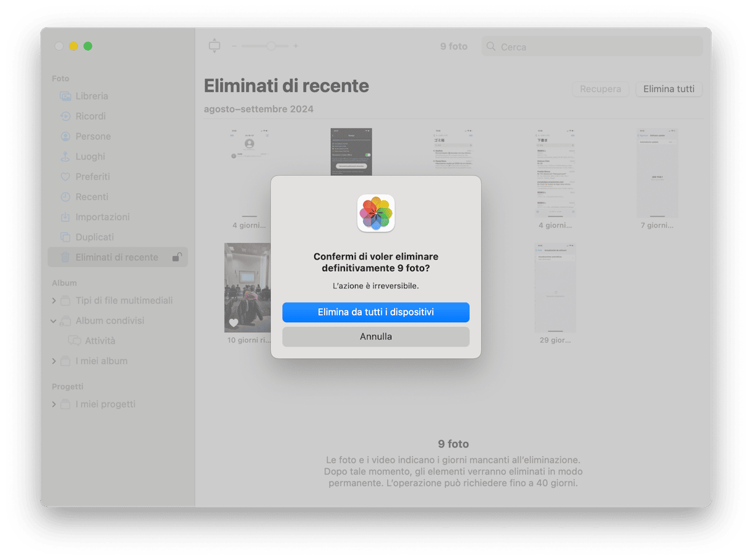The height and width of the screenshot is (560, 752).
Task: Cancel the dialog with Annulla
Action: pos(376,337)
